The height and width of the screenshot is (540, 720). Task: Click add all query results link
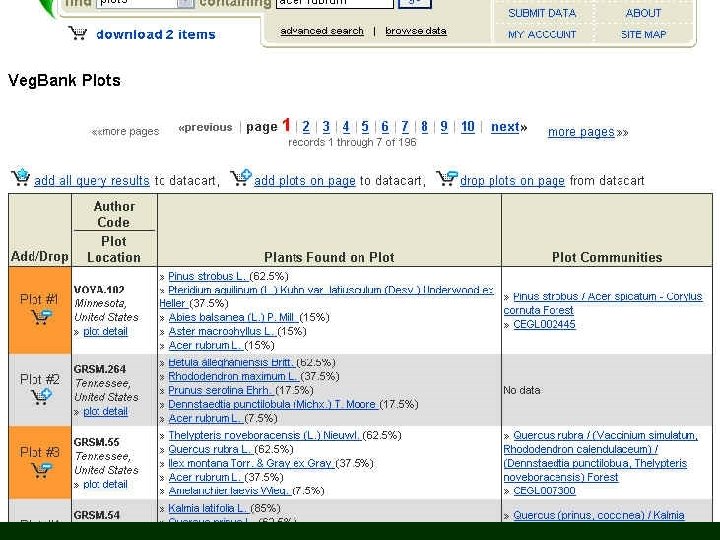[92, 181]
